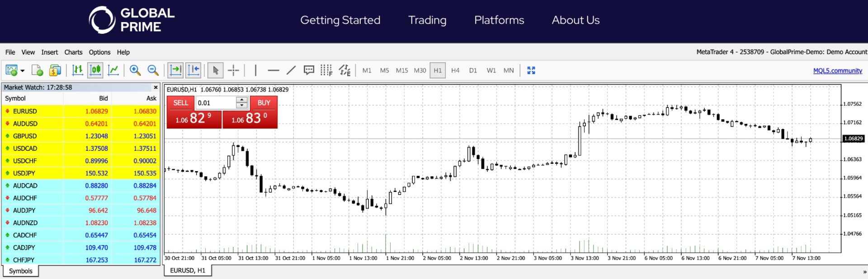This screenshot has height=279, width=868.
Task: Select the USDCAD symbol row
Action: (x=80, y=149)
